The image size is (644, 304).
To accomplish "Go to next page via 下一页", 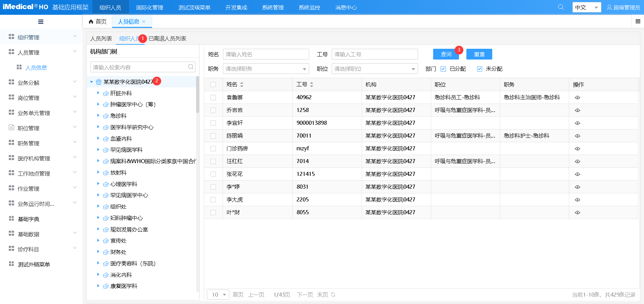I will [305, 295].
